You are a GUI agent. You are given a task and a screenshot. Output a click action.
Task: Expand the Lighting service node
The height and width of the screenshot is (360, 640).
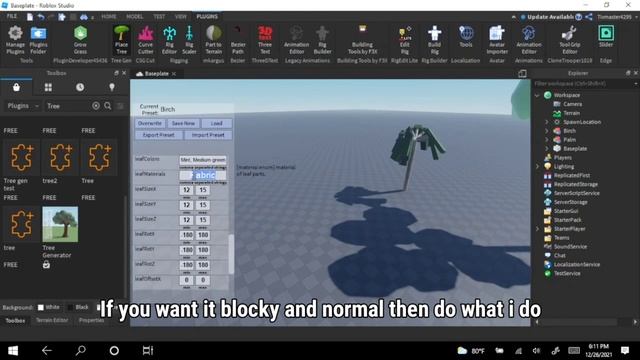point(537,167)
